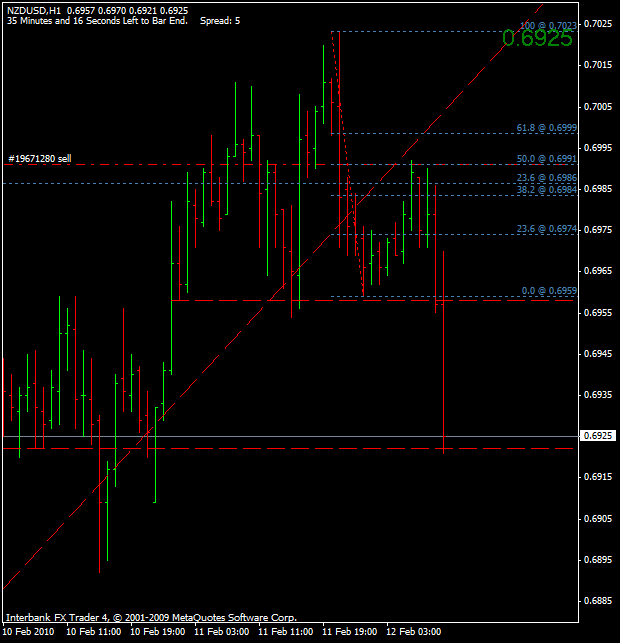The width and height of the screenshot is (620, 643).
Task: Click the 0.6895 price scale label
Action: [x=598, y=560]
